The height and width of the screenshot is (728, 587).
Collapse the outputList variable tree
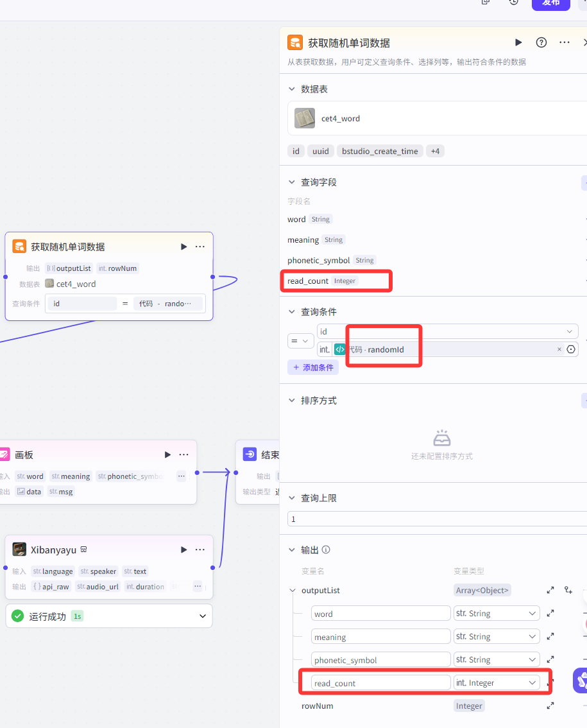(x=293, y=591)
